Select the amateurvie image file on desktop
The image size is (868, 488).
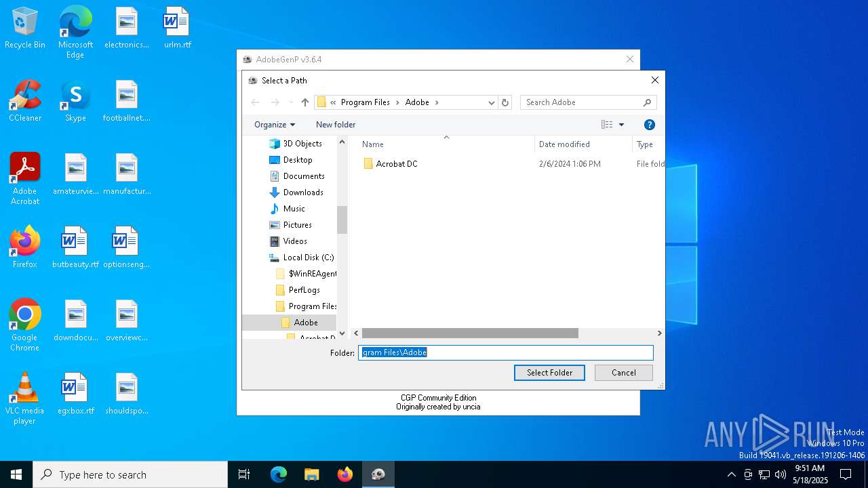[76, 175]
